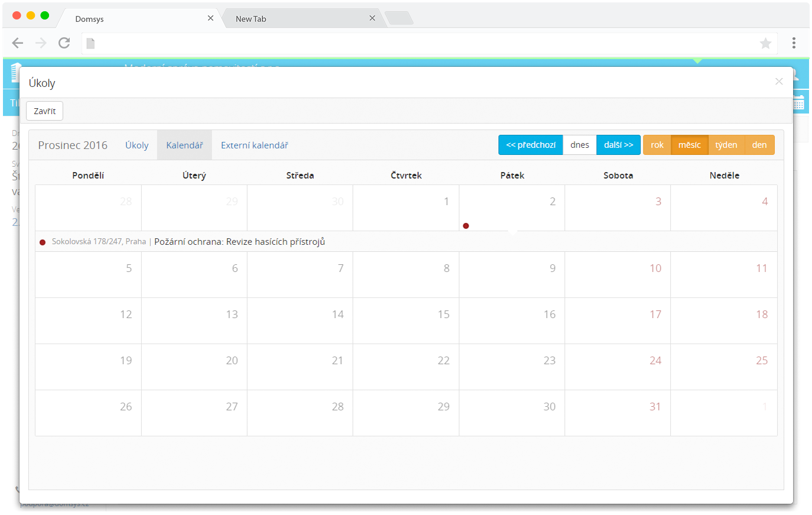Close the Úkoly dialog with the X
This screenshot has height=515, width=812.
coord(779,82)
